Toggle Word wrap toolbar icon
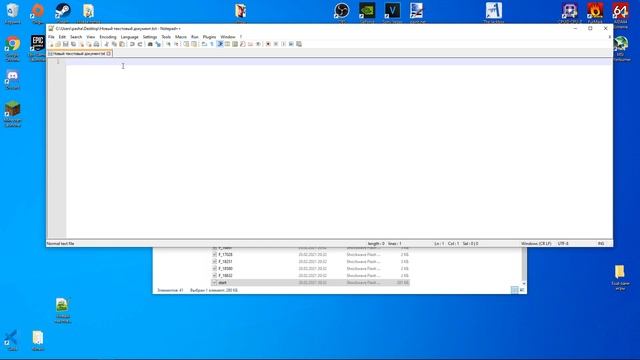Viewport: 640px width, 360px height. pyautogui.click(x=204, y=44)
